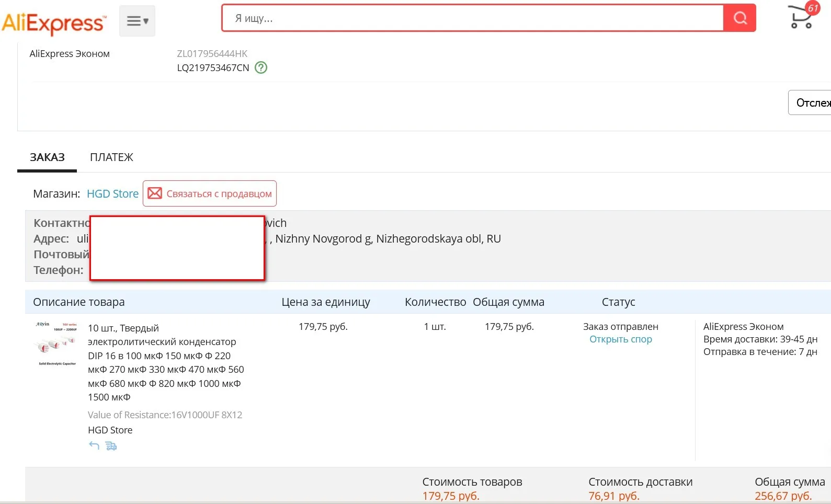Click the Статус column header
The width and height of the screenshot is (831, 504).
618,302
